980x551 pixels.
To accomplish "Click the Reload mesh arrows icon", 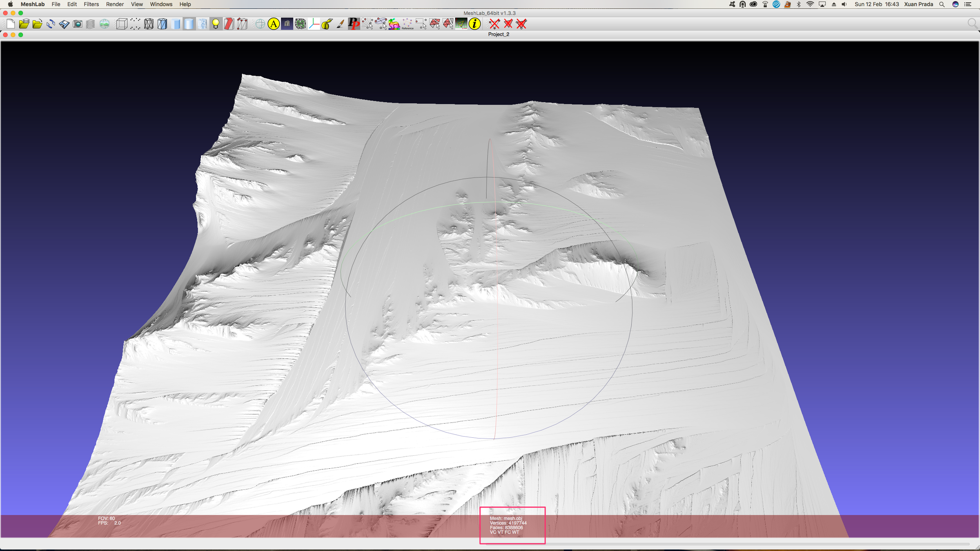I will tap(51, 24).
